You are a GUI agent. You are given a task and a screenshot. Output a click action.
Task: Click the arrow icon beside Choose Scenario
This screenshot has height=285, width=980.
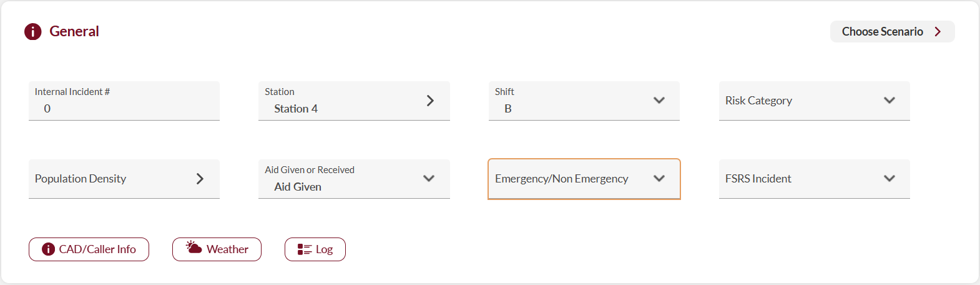tap(938, 32)
